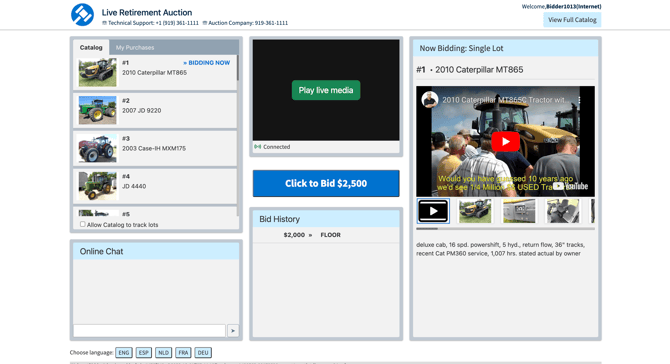Screen dimensions: 670x364
Task: Click the 2007 JD 9220 tractor thumbnail
Action: [97, 110]
